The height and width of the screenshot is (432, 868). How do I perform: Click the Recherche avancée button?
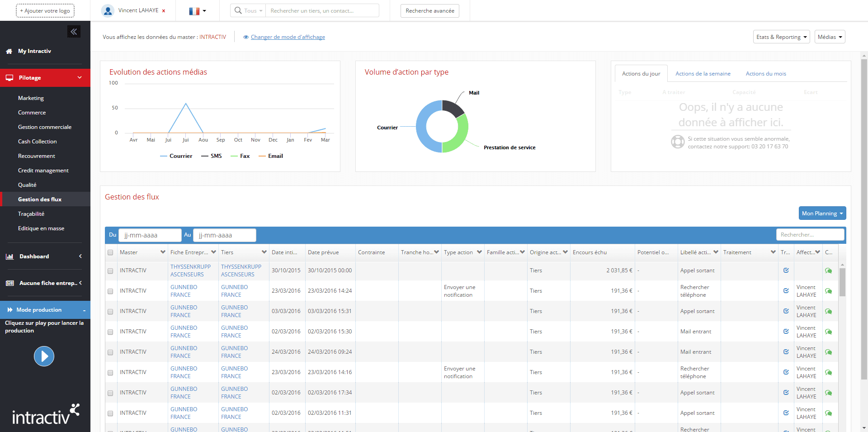click(429, 11)
